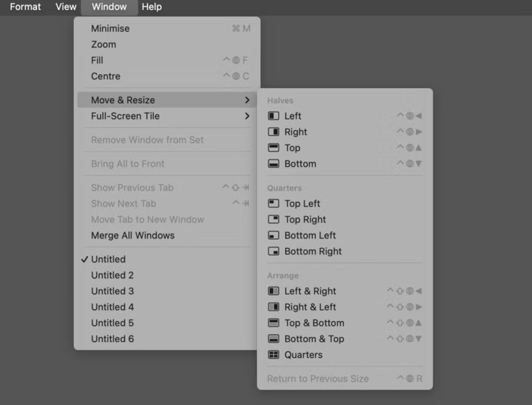The height and width of the screenshot is (405, 532).
Task: Click the Right half tile icon
Action: [x=273, y=132]
